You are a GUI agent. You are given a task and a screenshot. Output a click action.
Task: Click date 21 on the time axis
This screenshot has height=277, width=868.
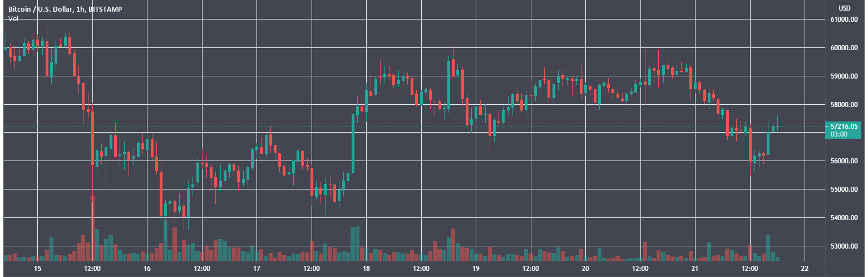click(x=695, y=269)
